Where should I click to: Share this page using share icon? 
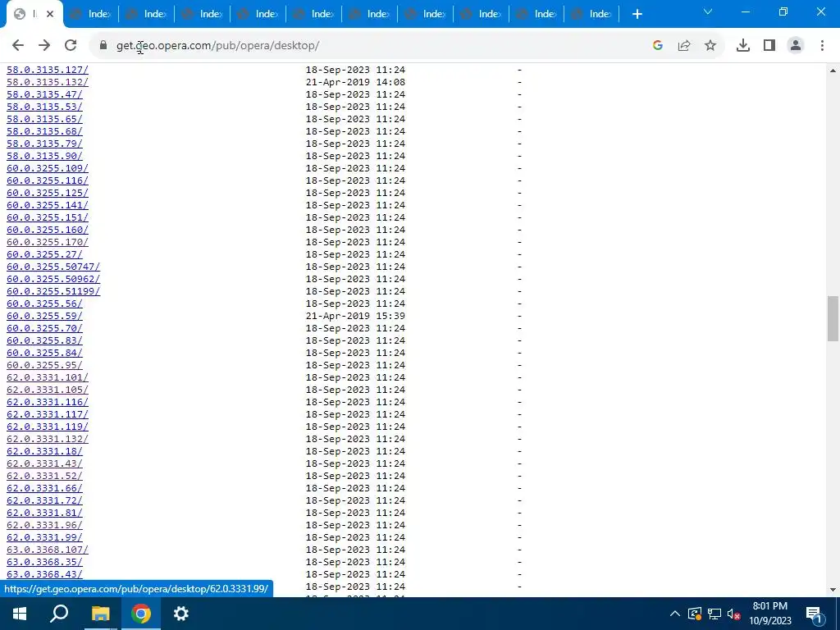[684, 46]
